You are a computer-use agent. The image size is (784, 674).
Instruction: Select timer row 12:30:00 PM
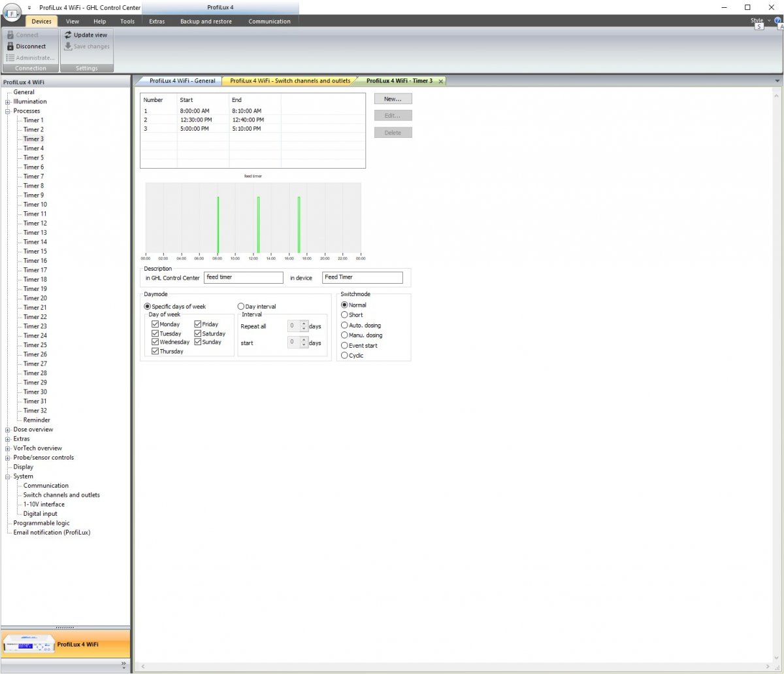click(x=253, y=120)
